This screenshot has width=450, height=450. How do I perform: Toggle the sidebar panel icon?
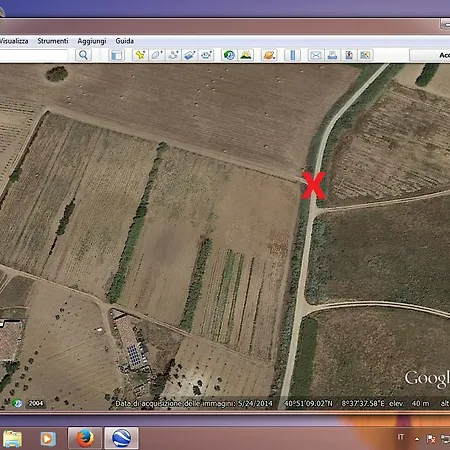[x=117, y=55]
